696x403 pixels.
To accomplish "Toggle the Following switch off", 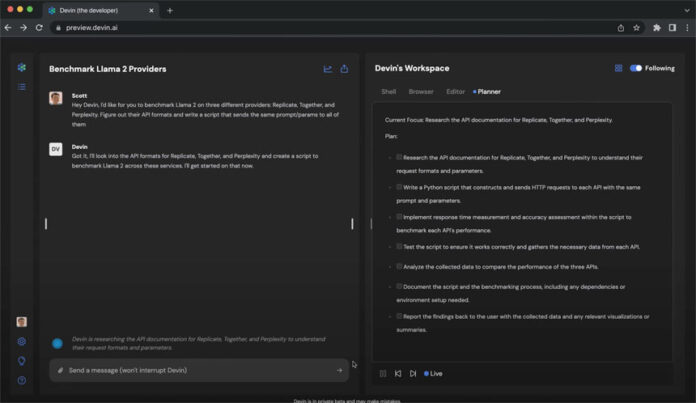I will coord(635,68).
